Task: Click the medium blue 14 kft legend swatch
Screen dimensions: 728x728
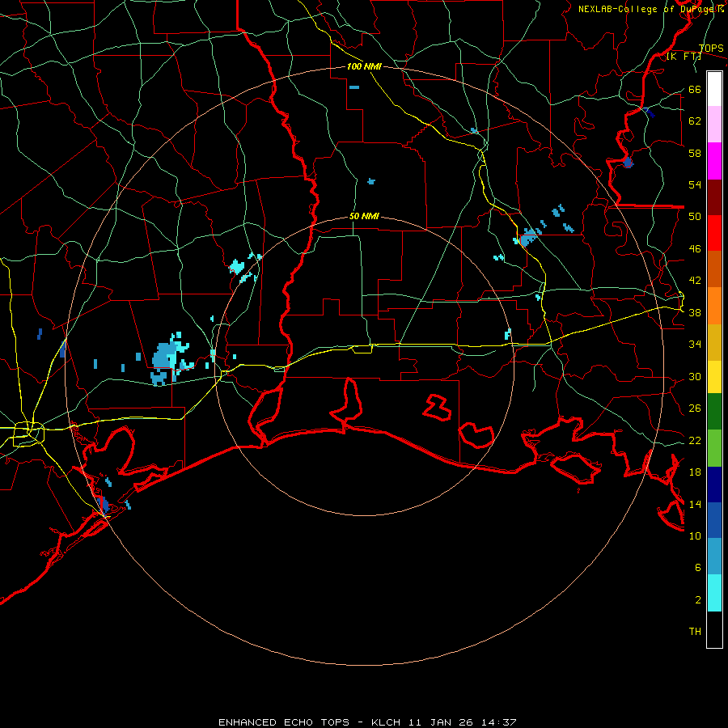Action: (x=714, y=520)
